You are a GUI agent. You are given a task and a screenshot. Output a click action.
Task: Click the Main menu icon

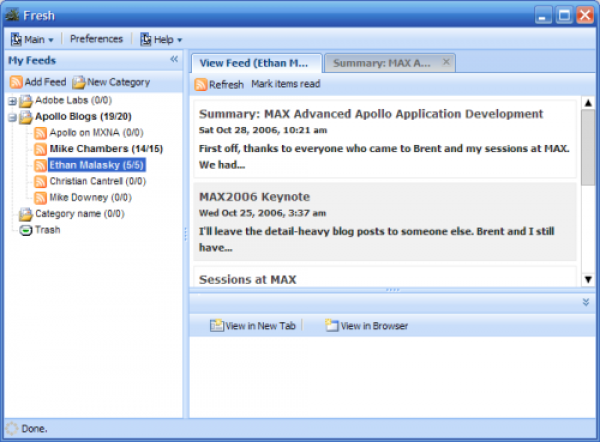point(16,39)
